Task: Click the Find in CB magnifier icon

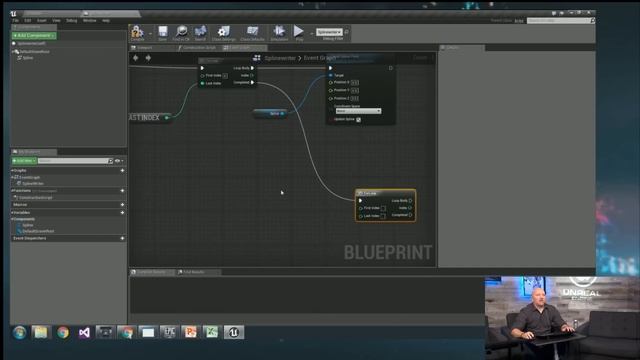Action: pyautogui.click(x=181, y=33)
